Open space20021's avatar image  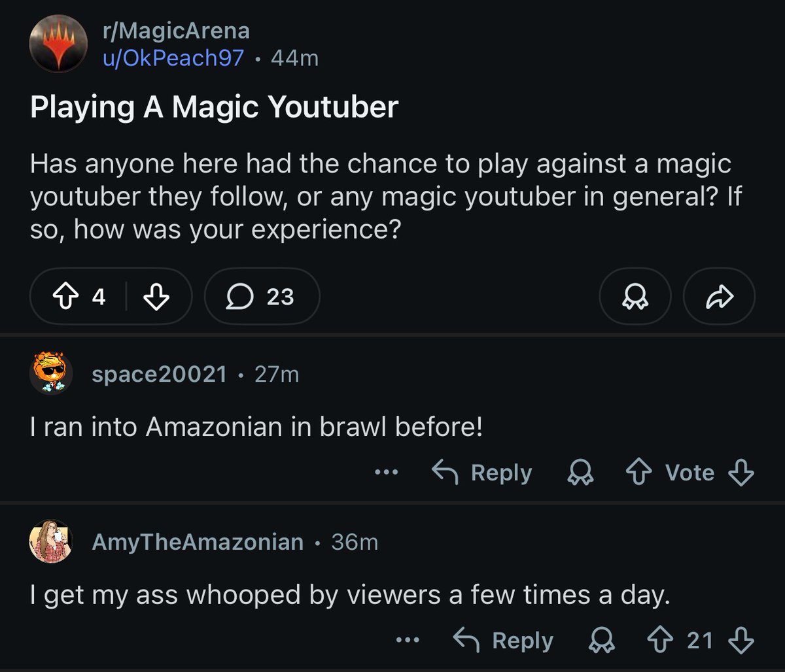click(x=51, y=373)
